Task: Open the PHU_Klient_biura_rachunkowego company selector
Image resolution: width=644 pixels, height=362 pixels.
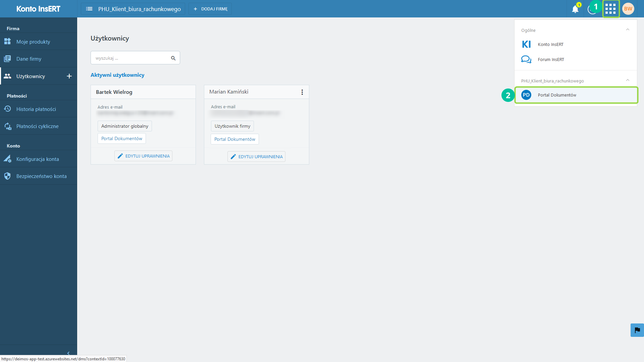Action: pos(133,9)
